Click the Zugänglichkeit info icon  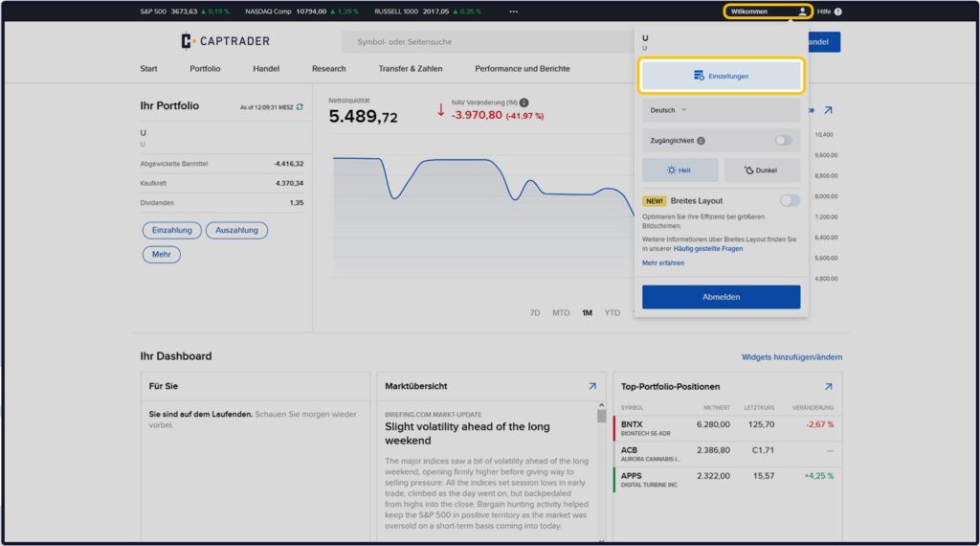click(702, 141)
